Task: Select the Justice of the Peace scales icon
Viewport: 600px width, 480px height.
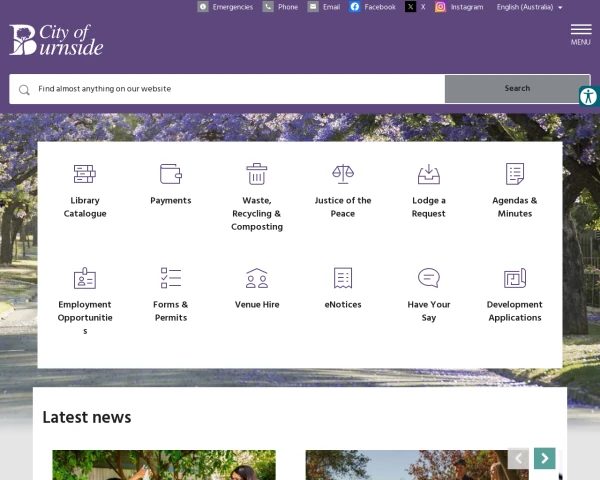Action: pos(343,174)
